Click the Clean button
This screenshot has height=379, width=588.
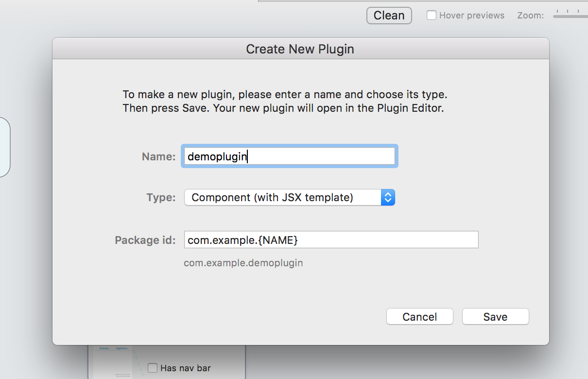[x=389, y=16]
